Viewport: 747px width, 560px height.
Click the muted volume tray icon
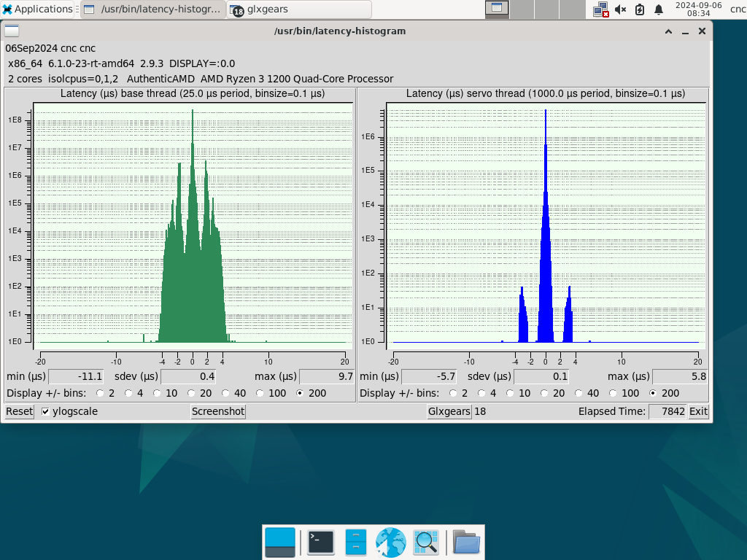tap(620, 9)
